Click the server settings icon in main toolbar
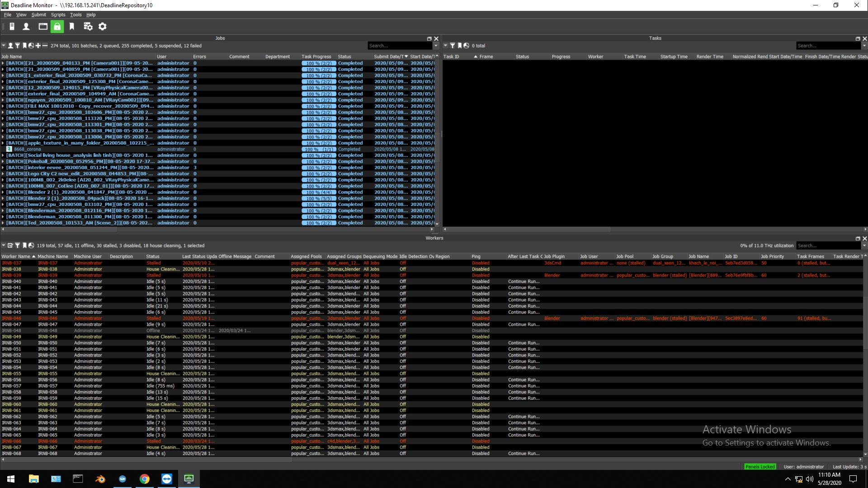Image resolution: width=868 pixels, height=488 pixels. (88, 27)
